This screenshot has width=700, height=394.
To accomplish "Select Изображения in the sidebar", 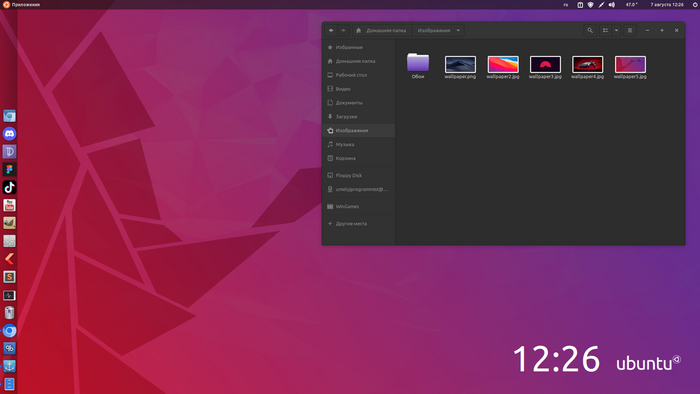I will 358,130.
